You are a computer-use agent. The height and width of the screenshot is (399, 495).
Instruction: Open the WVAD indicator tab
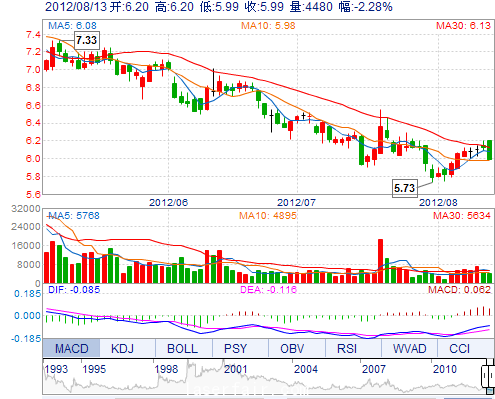409,348
